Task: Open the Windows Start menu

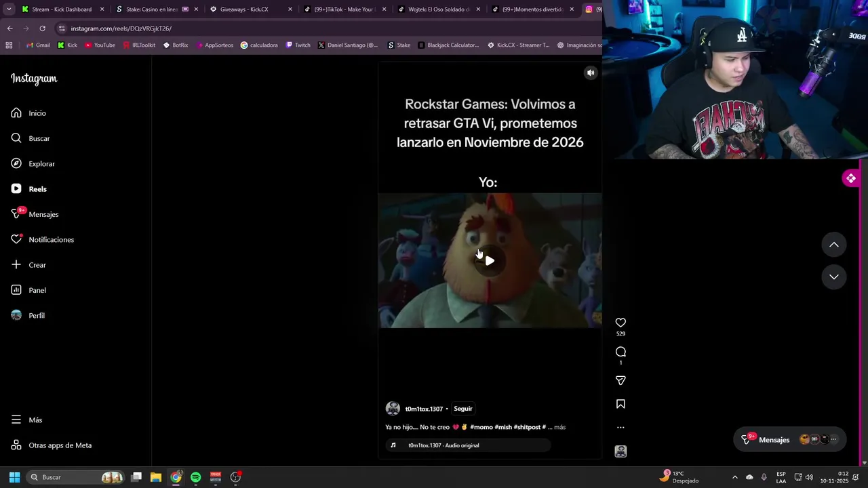Action: [x=14, y=477]
